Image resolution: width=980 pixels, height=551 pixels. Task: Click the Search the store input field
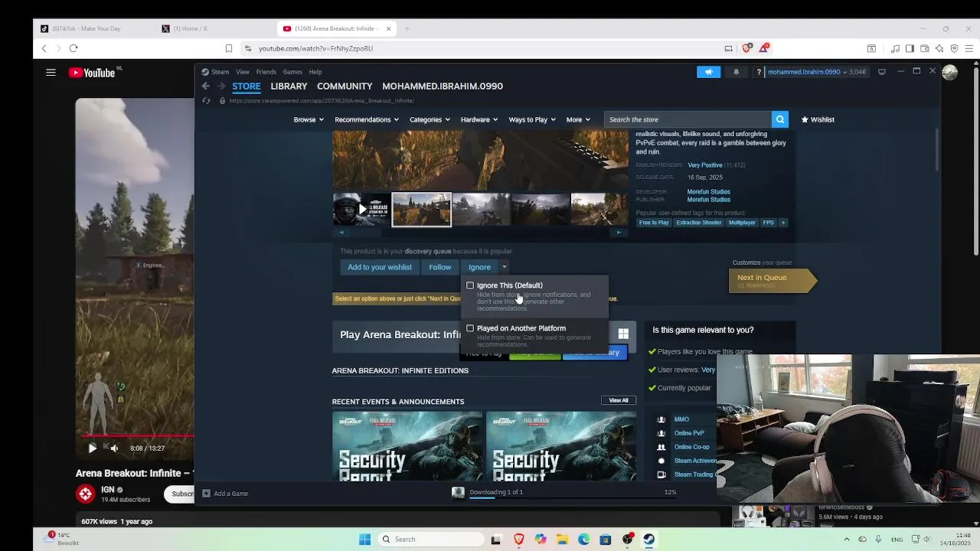(688, 119)
